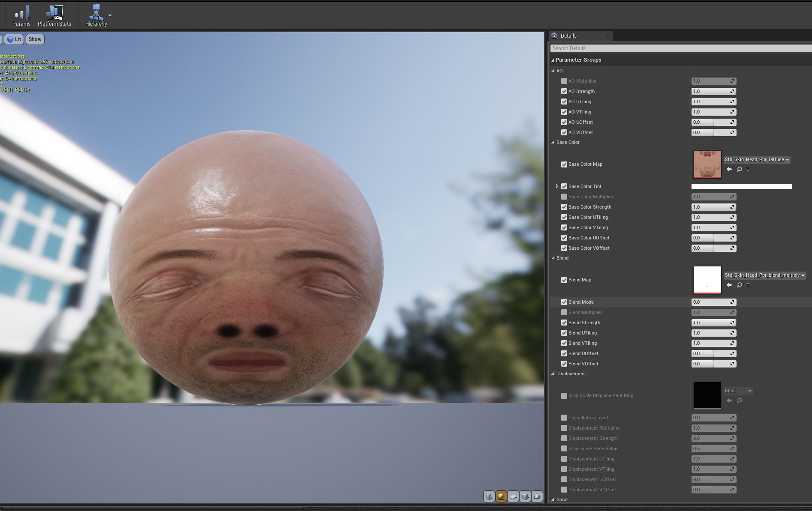This screenshot has width=812, height=511.
Task: Open the Hierarchy dropdown arrow
Action: point(111,15)
